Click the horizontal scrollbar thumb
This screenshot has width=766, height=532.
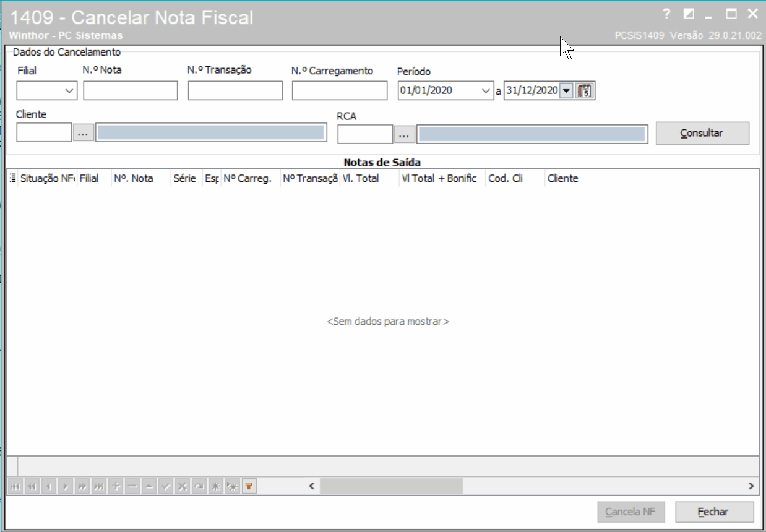pos(391,486)
